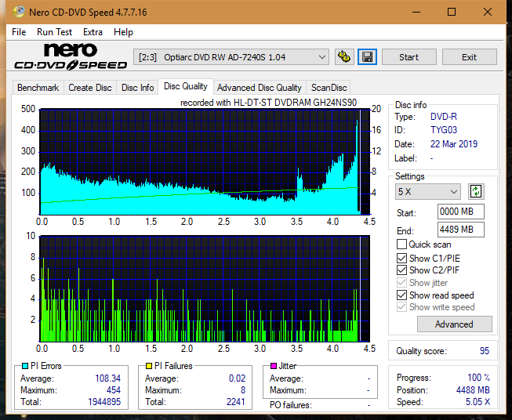Click the recorded with HL-DT-ST caption
Screen dimensions: 512x420
click(268, 103)
